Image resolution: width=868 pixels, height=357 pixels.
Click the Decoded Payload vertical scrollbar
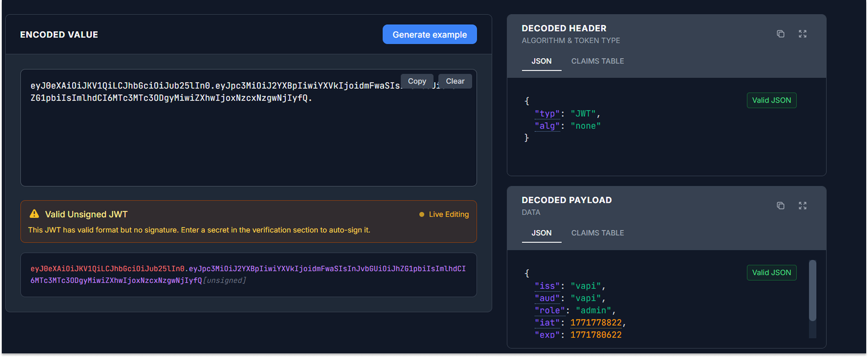[x=812, y=291]
